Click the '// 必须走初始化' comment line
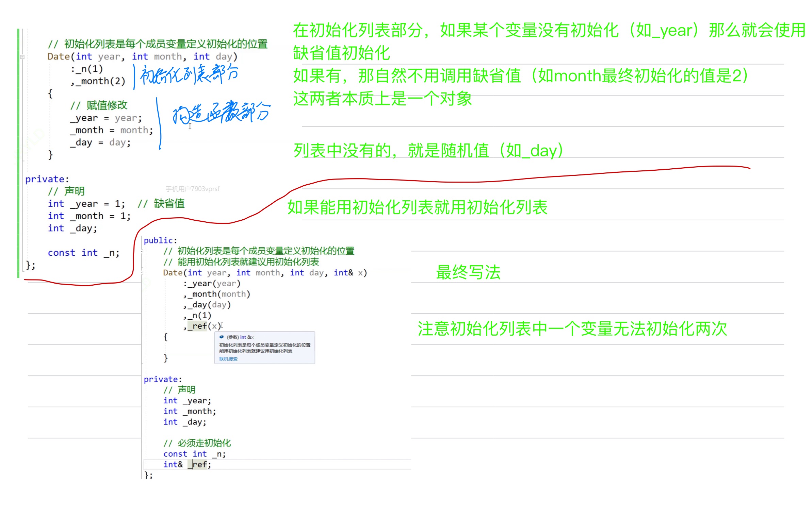The height and width of the screenshot is (507, 812). click(197, 443)
